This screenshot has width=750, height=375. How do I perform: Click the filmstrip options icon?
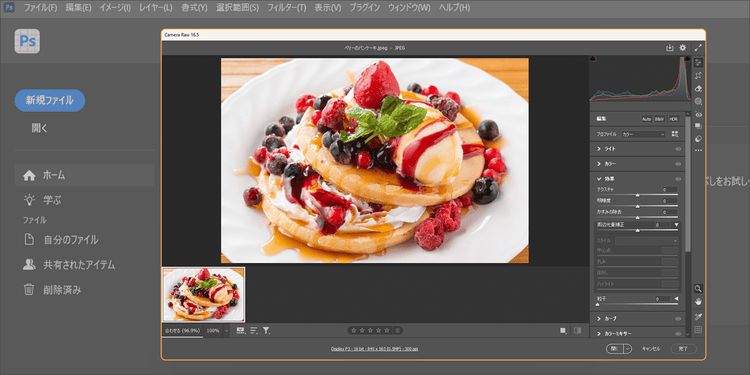241,330
